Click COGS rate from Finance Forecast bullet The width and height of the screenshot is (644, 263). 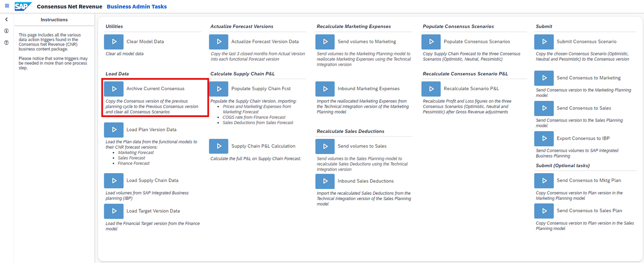(254, 117)
